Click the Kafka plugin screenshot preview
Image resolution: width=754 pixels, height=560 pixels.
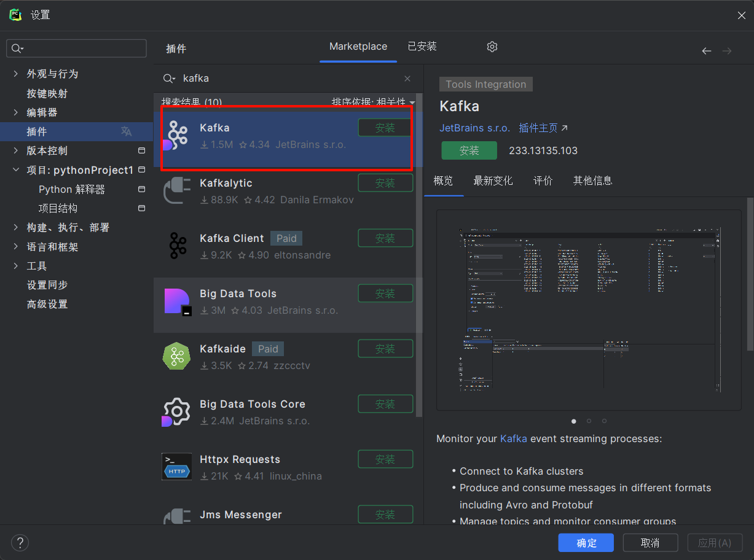[589, 310]
